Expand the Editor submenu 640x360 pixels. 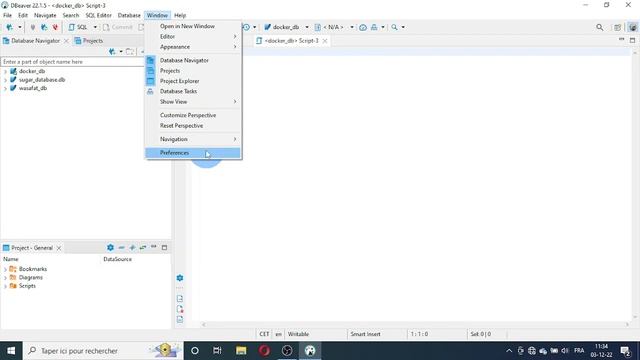click(193, 36)
